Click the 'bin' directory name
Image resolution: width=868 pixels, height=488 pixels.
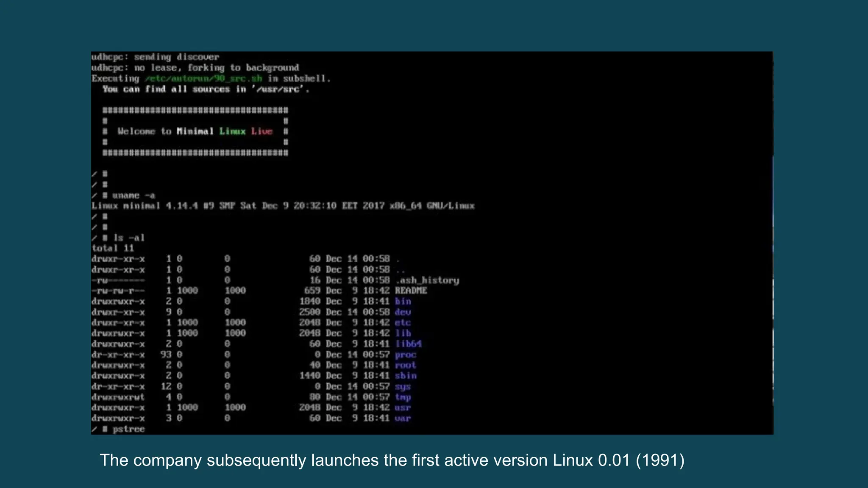tap(403, 302)
